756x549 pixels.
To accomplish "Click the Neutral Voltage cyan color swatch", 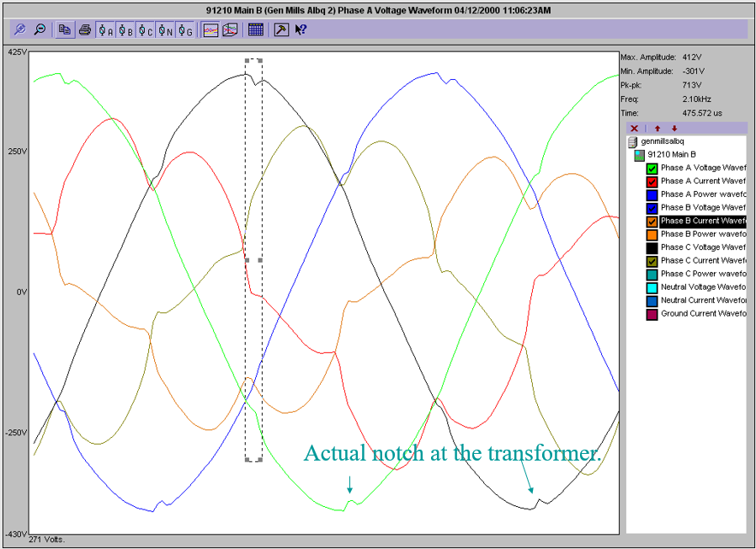I will click(x=652, y=287).
